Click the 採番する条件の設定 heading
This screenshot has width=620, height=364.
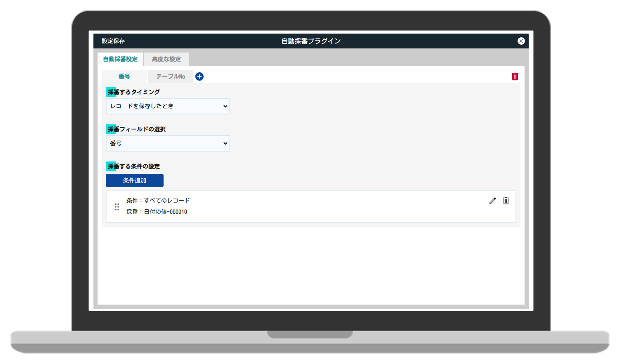pyautogui.click(x=133, y=166)
